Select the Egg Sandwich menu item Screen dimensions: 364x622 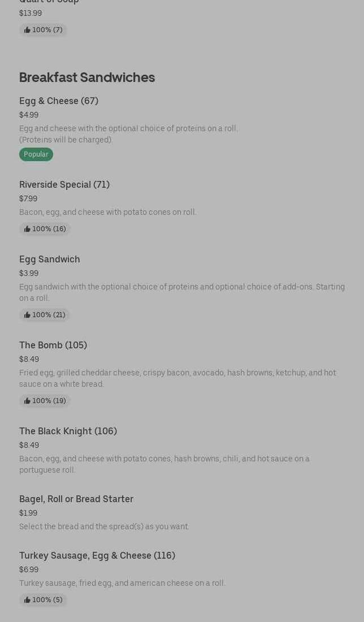(50, 259)
